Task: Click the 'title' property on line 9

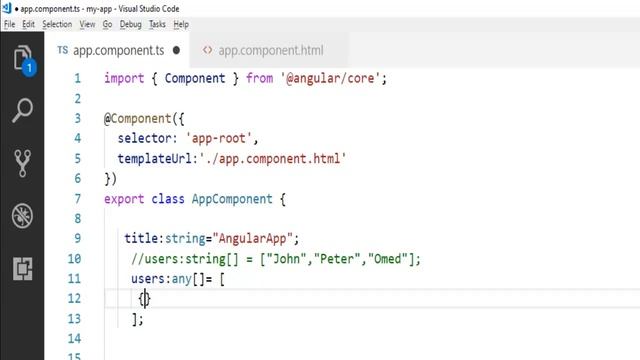Action: 141,238
